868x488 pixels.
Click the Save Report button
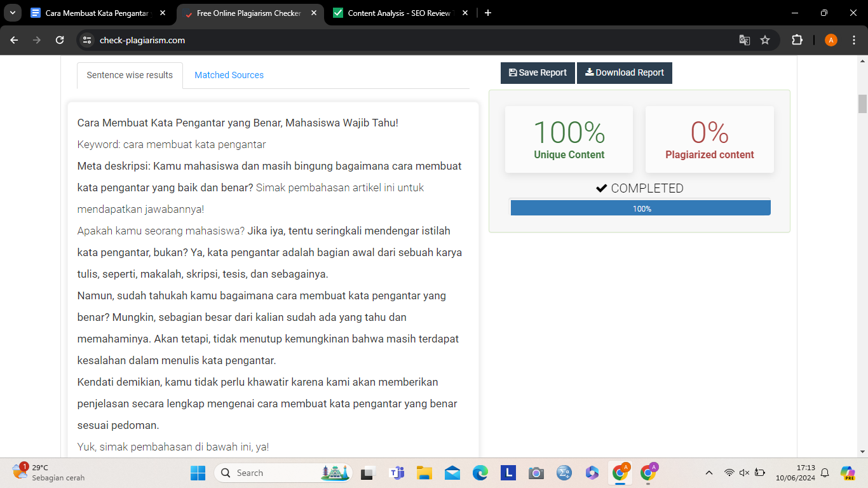tap(538, 72)
